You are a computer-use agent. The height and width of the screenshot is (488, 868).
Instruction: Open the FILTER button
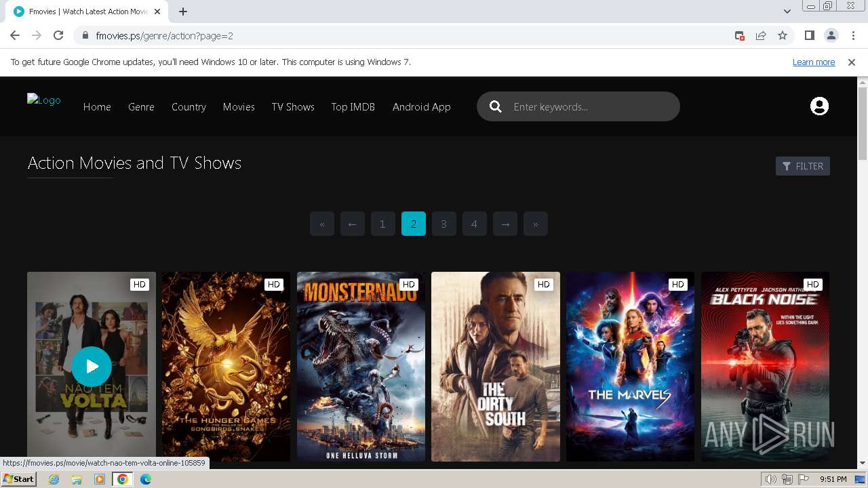[803, 166]
